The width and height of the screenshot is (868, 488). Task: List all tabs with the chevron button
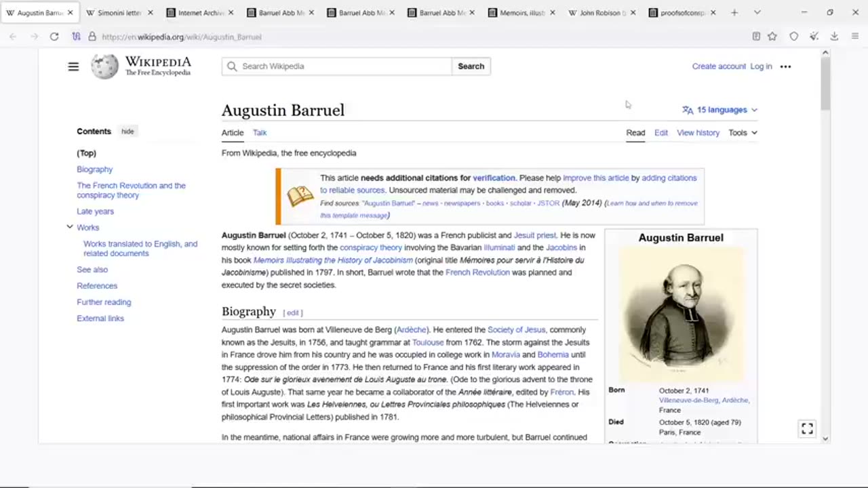click(x=757, y=12)
